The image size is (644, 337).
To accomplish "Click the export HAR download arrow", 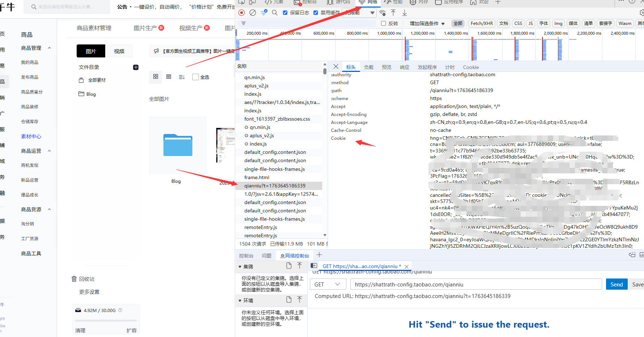I will pyautogui.click(x=405, y=13).
